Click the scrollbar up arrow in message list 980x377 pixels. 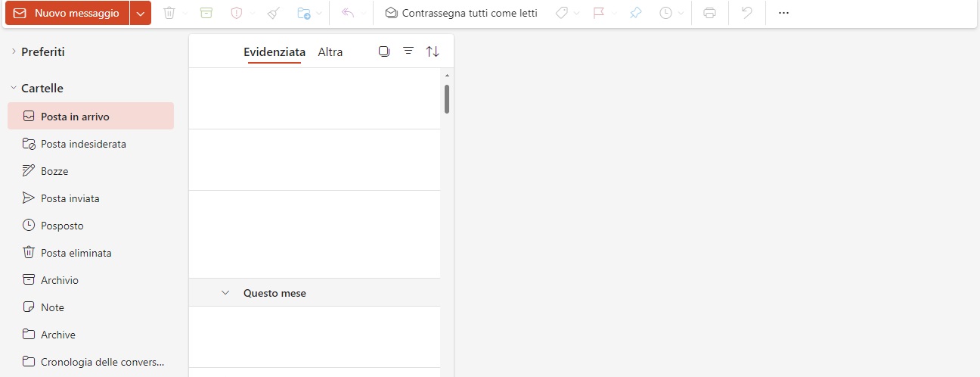pos(447,76)
